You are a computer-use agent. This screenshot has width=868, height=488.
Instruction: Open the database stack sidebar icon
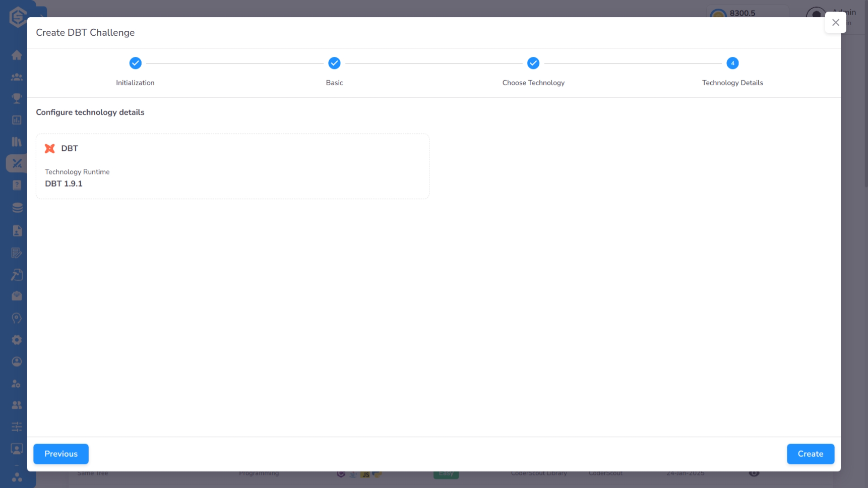pyautogui.click(x=17, y=207)
